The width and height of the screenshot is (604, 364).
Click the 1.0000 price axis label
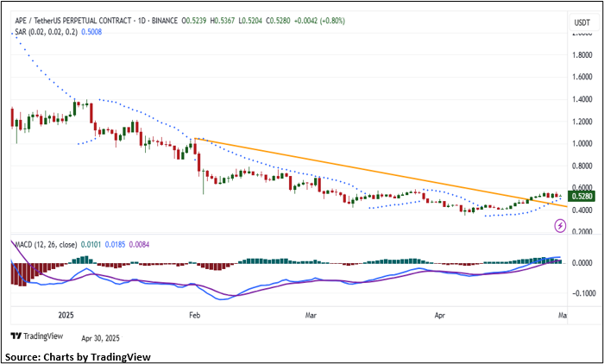tap(582, 144)
